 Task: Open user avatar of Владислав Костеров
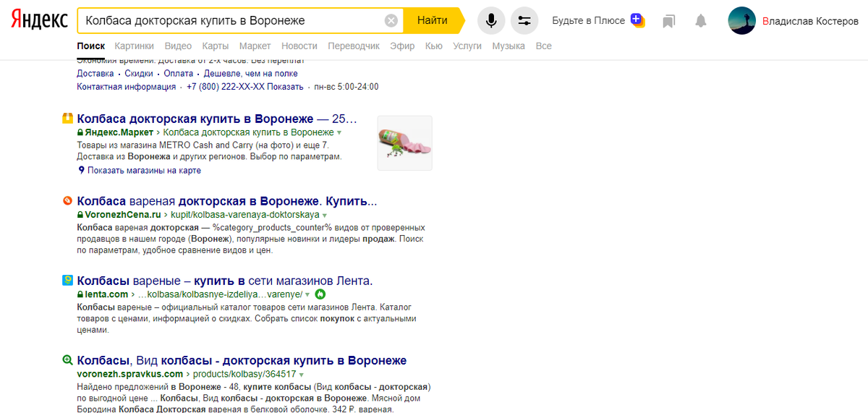pos(742,20)
